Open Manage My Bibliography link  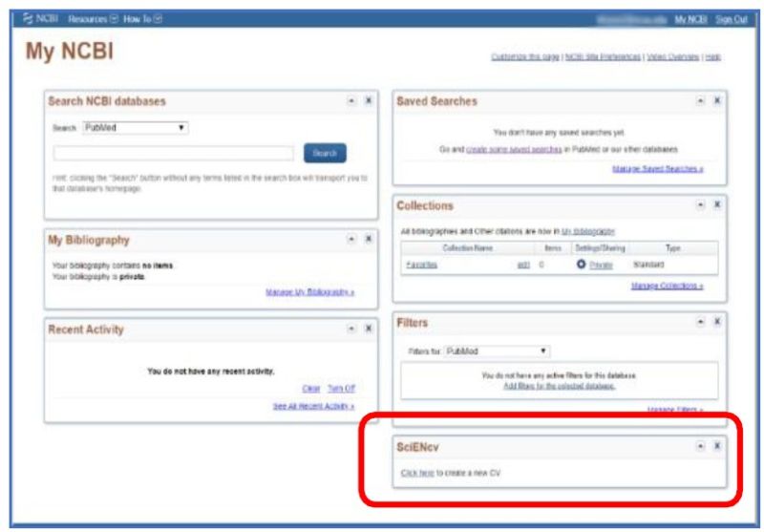pyautogui.click(x=309, y=292)
